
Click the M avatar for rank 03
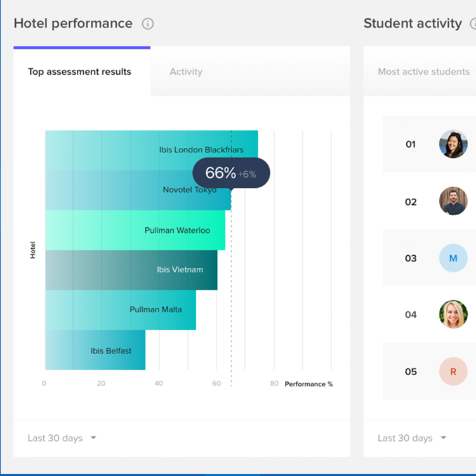(453, 258)
